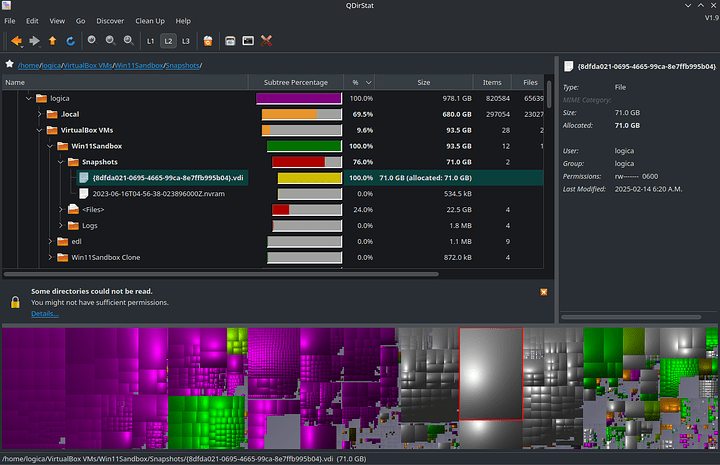
Task: Enable the L3 layout
Action: point(186,41)
